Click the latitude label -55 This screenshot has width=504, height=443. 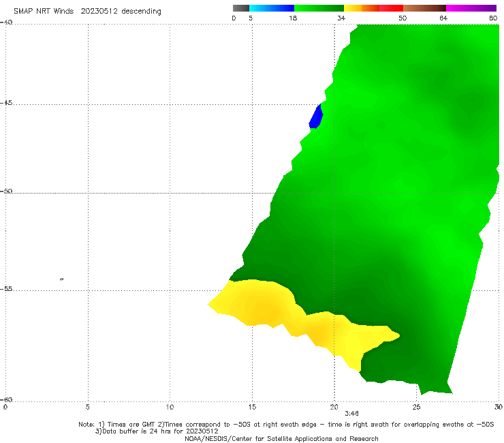pyautogui.click(x=6, y=288)
